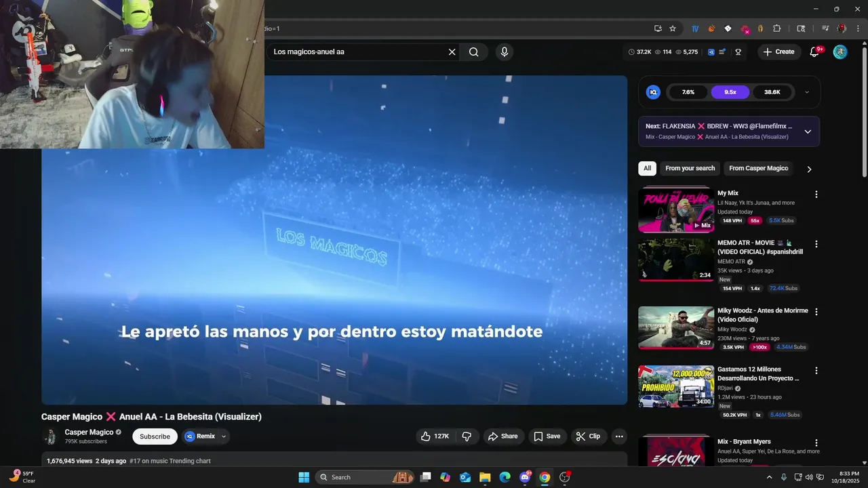Click the video player area
868x488 pixels.
(x=334, y=240)
